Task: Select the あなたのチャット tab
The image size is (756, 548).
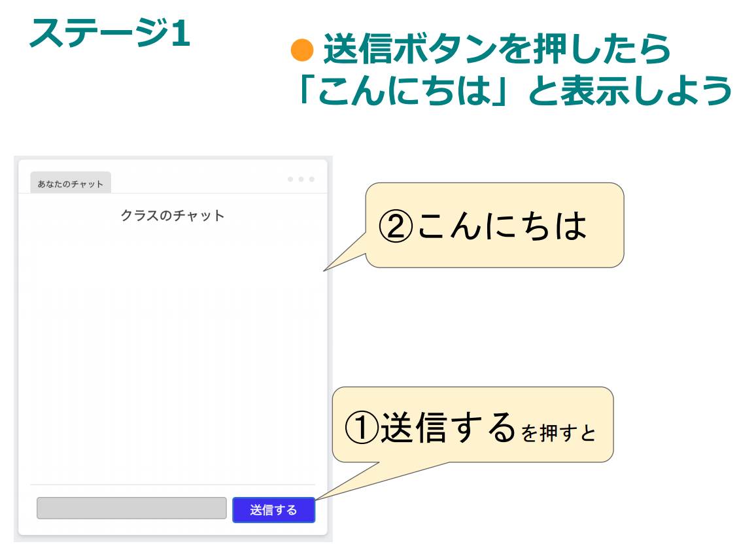Action: pos(71,182)
